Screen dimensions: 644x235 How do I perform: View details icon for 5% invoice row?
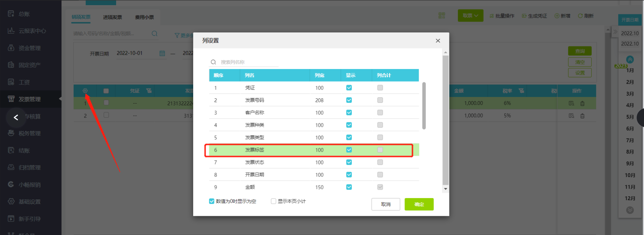pos(571,116)
